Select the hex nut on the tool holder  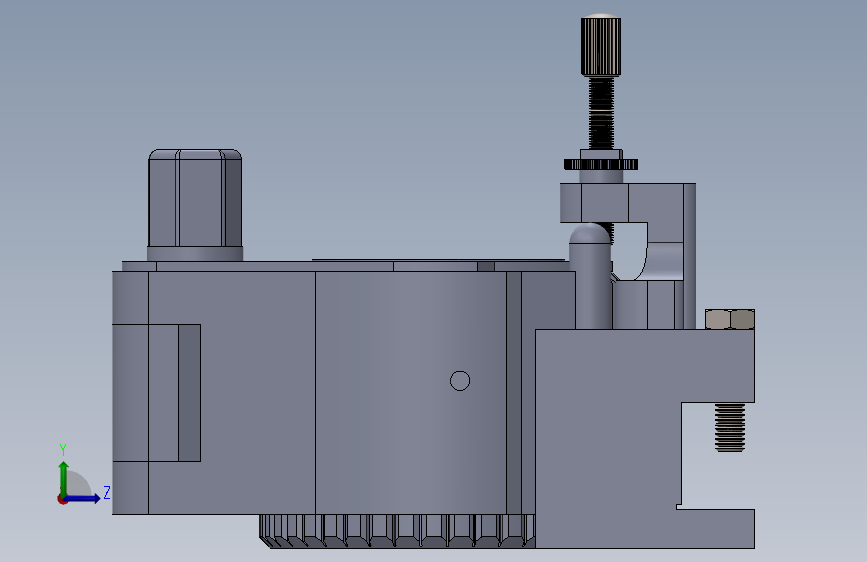(x=730, y=319)
